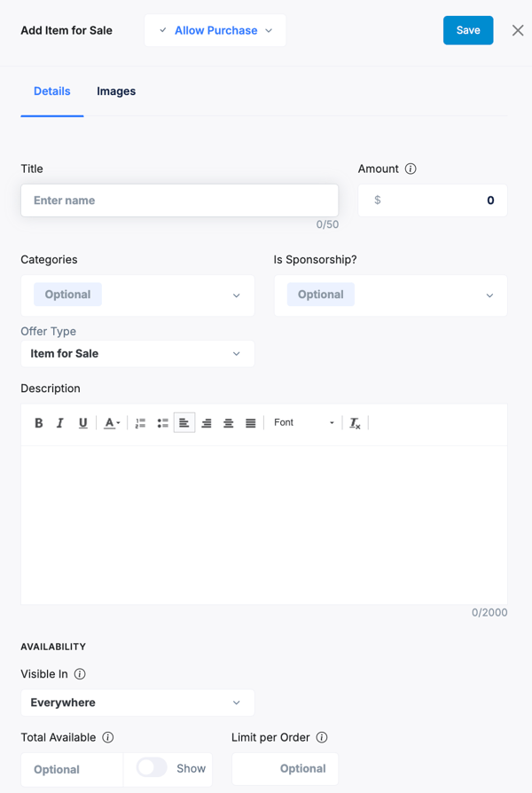Toggle underline formatting in description toolbar
This screenshot has height=793, width=532.
coord(82,423)
